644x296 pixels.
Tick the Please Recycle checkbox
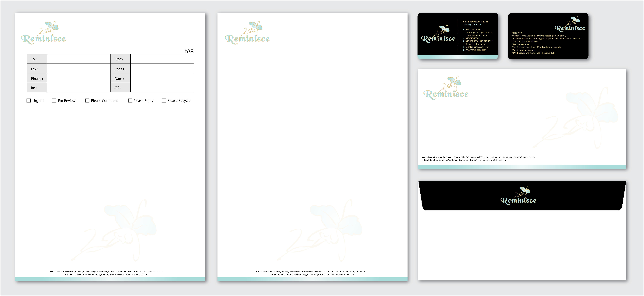164,101
